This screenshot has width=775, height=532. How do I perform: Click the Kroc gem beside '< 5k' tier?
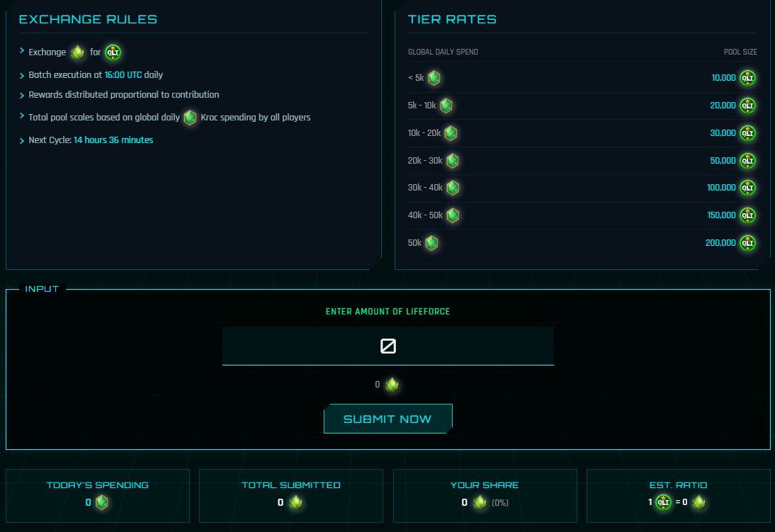pyautogui.click(x=434, y=78)
